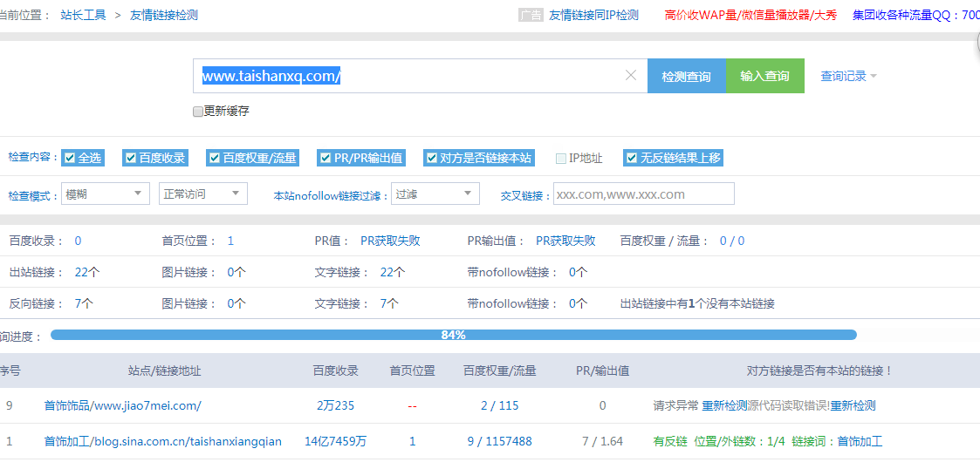
Task: Uncheck the 全选 checkbox
Action: point(70,158)
